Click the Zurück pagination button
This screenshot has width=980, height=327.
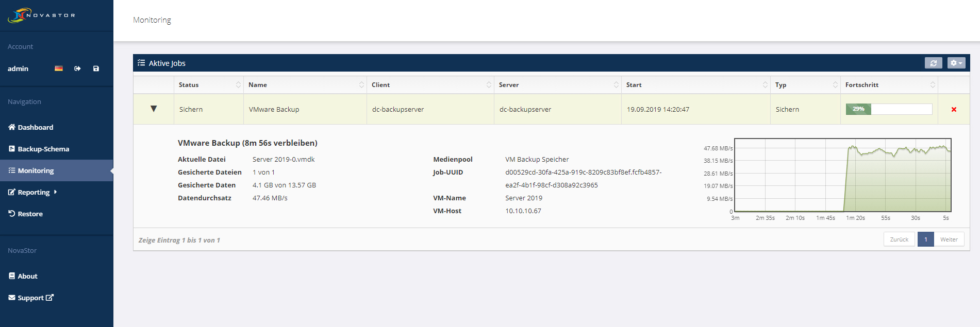[x=899, y=239]
